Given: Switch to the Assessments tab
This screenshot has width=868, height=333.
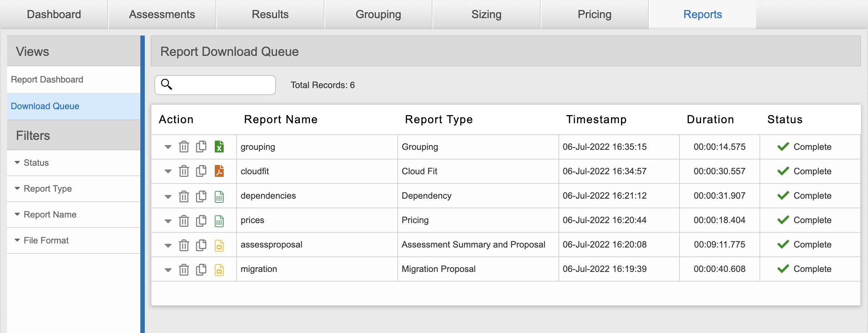Looking at the screenshot, I should [162, 14].
